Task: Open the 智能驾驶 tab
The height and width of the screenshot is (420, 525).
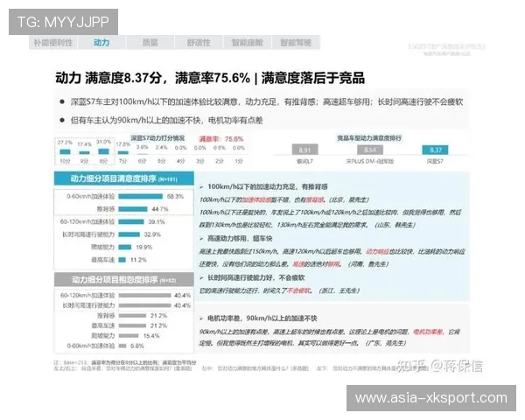Action: tap(296, 43)
